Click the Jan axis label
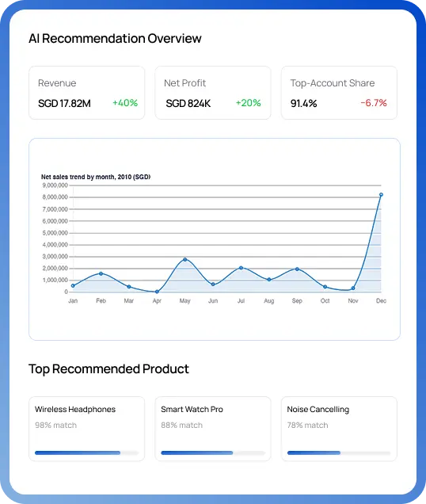This screenshot has height=504, width=426. [73, 301]
